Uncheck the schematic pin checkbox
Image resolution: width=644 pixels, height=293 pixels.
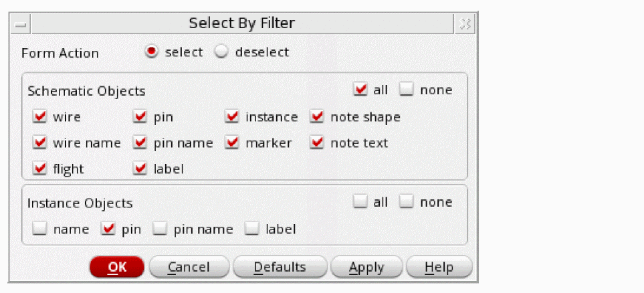(140, 117)
